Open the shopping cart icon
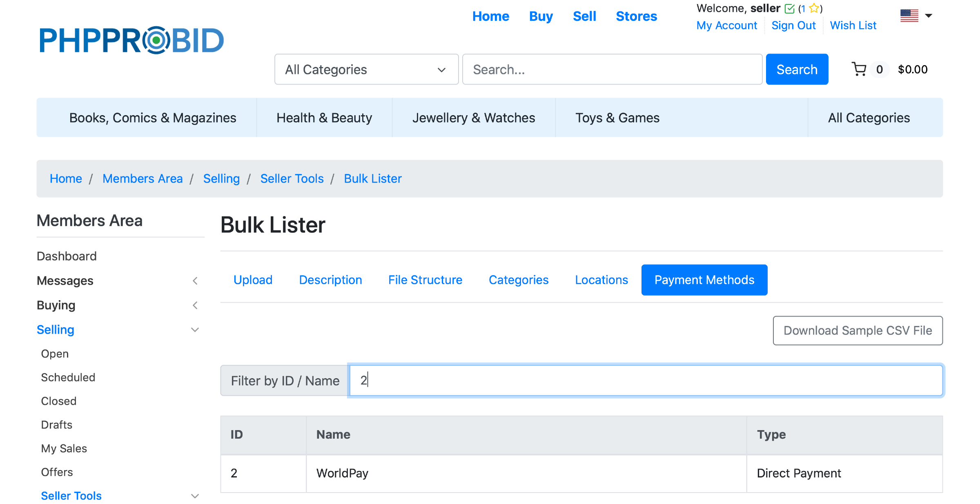The width and height of the screenshot is (980, 504). coord(859,69)
